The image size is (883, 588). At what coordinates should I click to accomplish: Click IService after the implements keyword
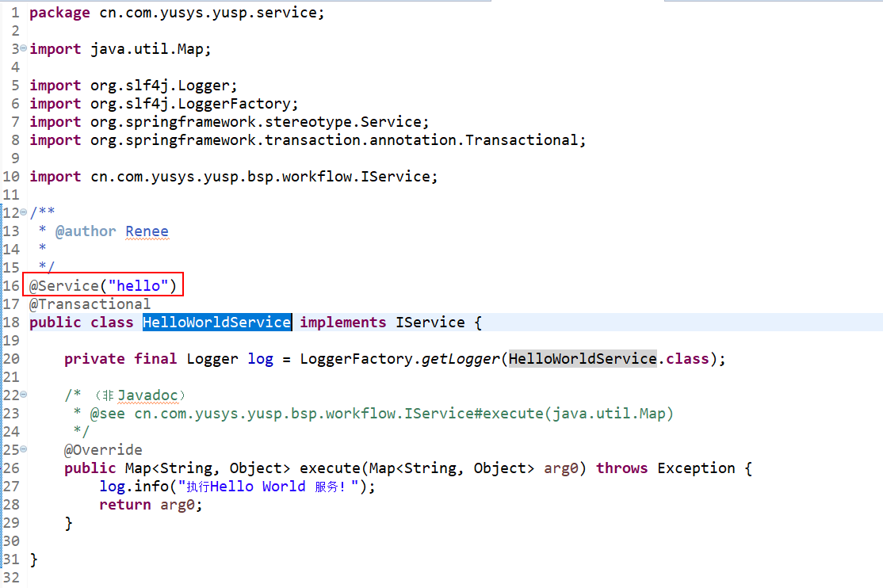tap(430, 323)
